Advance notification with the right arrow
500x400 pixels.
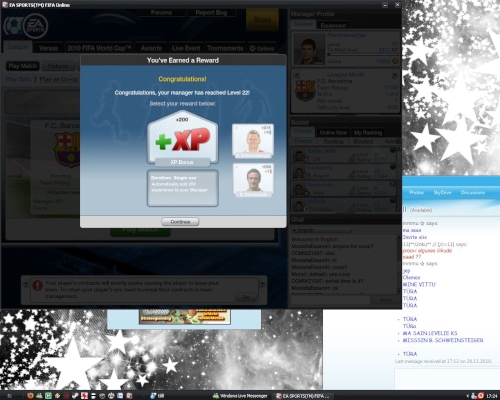(x=262, y=284)
